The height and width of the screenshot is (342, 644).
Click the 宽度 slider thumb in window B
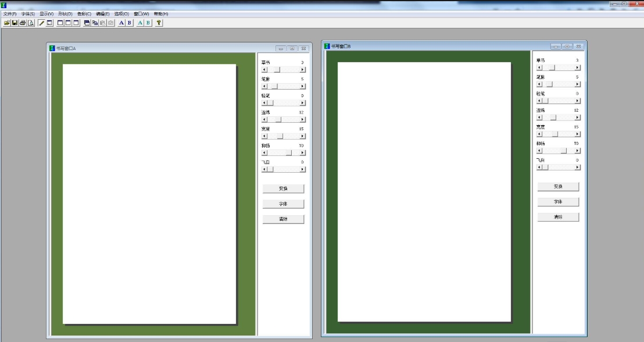click(x=555, y=134)
